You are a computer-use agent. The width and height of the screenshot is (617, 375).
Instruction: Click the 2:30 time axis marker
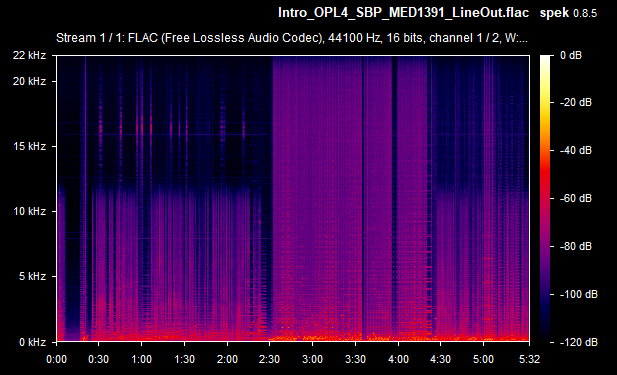tap(270, 359)
